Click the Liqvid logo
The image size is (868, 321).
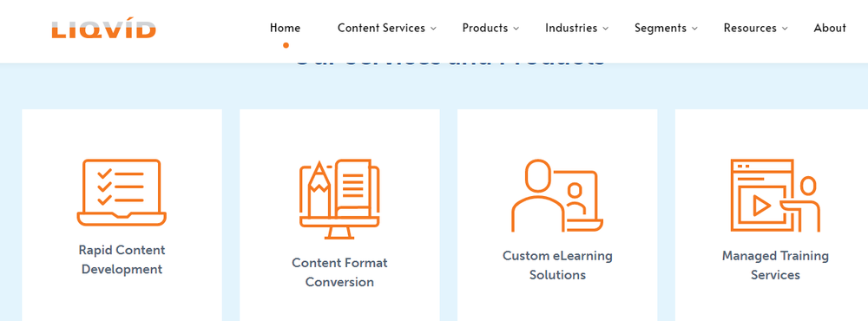pyautogui.click(x=103, y=29)
